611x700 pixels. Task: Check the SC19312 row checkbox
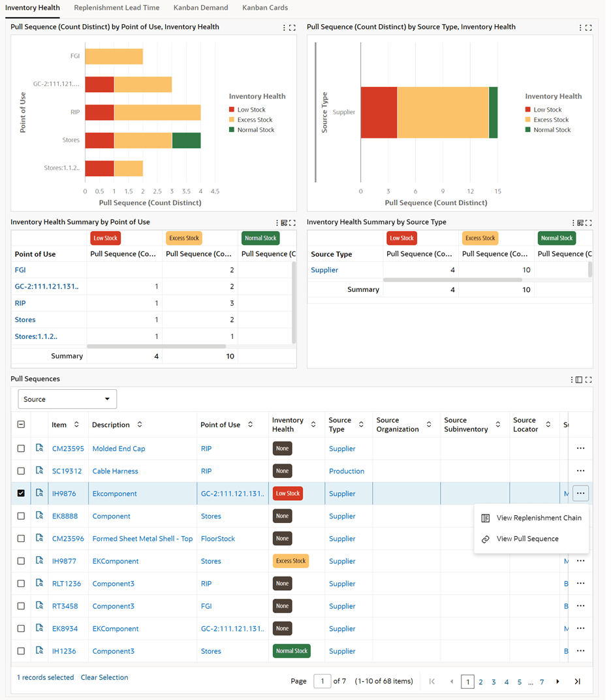pyautogui.click(x=21, y=471)
